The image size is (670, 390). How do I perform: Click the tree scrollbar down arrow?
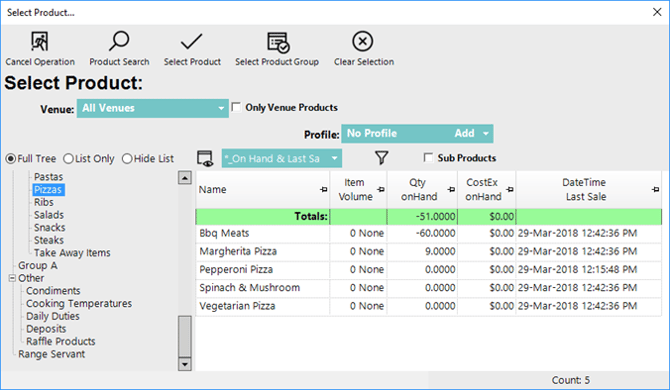[x=185, y=364]
